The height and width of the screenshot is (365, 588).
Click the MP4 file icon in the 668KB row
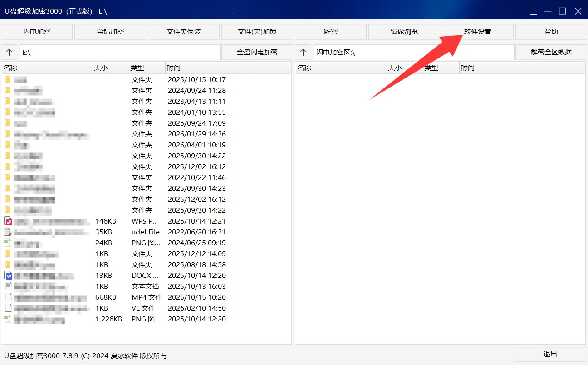click(x=8, y=297)
